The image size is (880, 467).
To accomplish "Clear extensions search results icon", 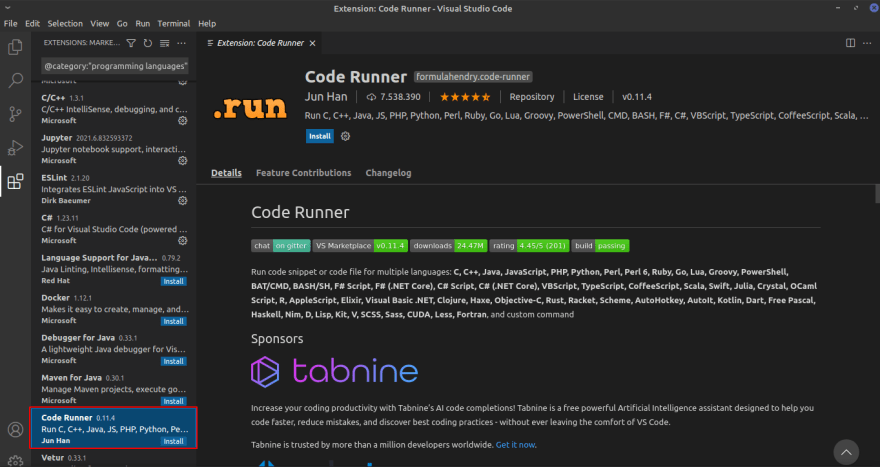I will tap(164, 43).
